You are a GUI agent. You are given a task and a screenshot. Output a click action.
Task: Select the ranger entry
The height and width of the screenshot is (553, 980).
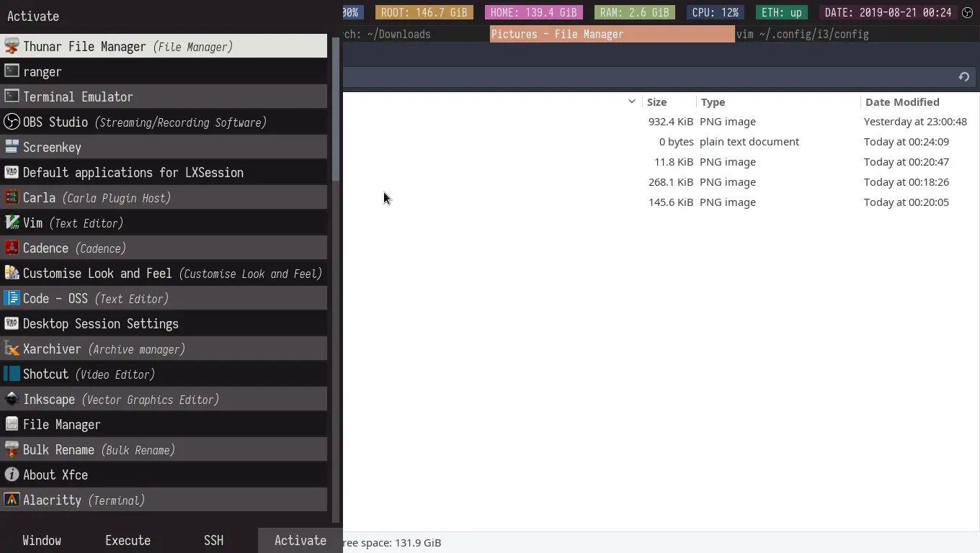[x=164, y=71]
